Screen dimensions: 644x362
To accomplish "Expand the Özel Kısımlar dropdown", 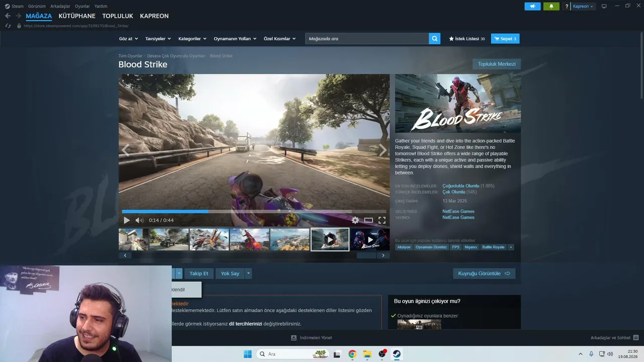I will (x=280, y=39).
